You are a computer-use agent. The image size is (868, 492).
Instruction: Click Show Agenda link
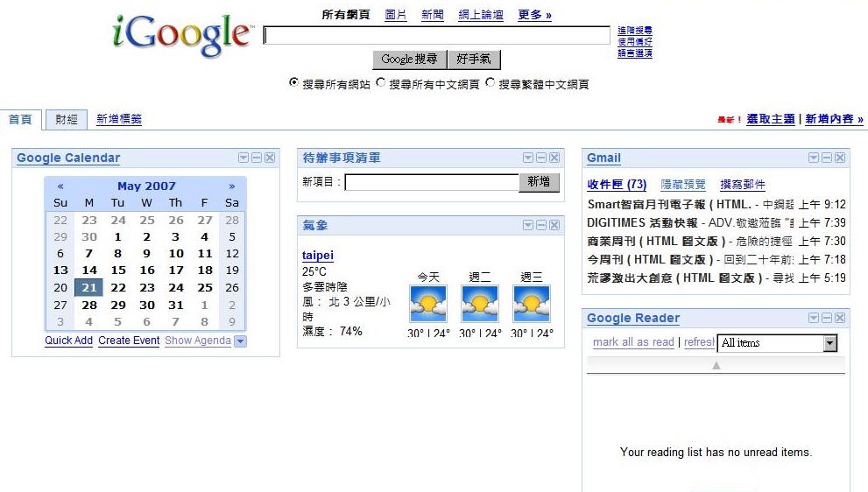coord(198,341)
